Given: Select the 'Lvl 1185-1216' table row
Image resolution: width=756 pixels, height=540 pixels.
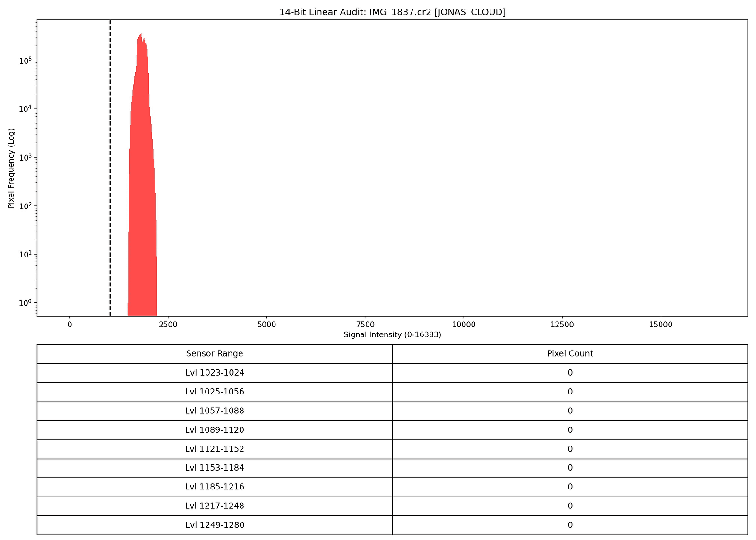Looking at the screenshot, I should pos(215,487).
